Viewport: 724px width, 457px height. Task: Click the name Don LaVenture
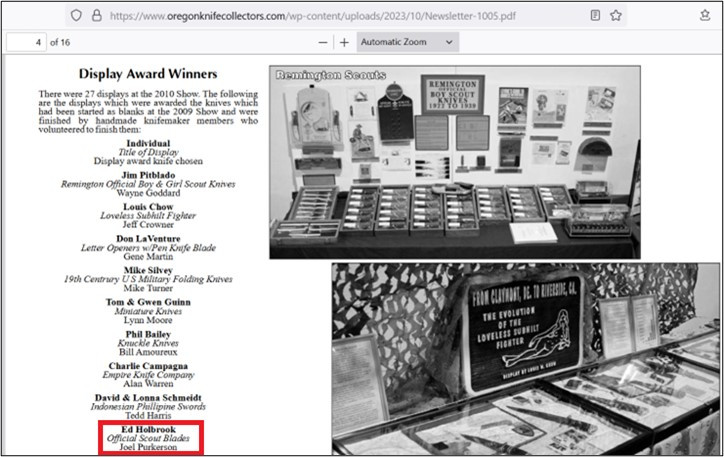148,239
